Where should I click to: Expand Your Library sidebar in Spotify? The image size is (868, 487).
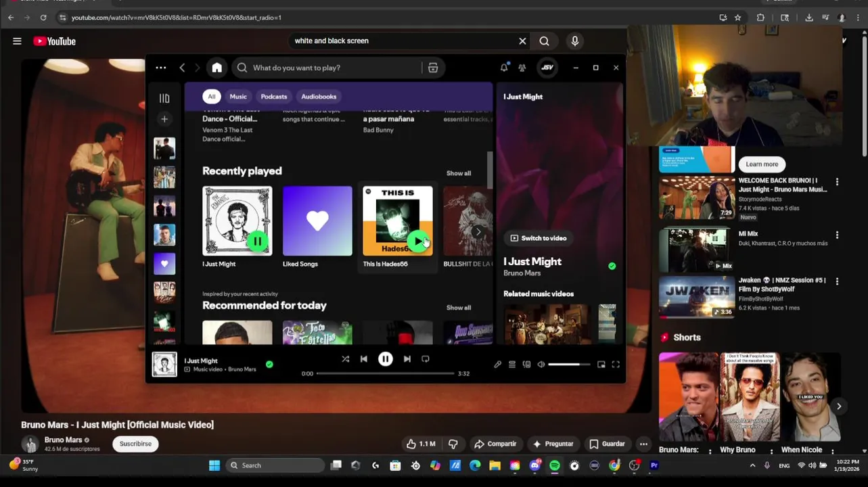164,99
